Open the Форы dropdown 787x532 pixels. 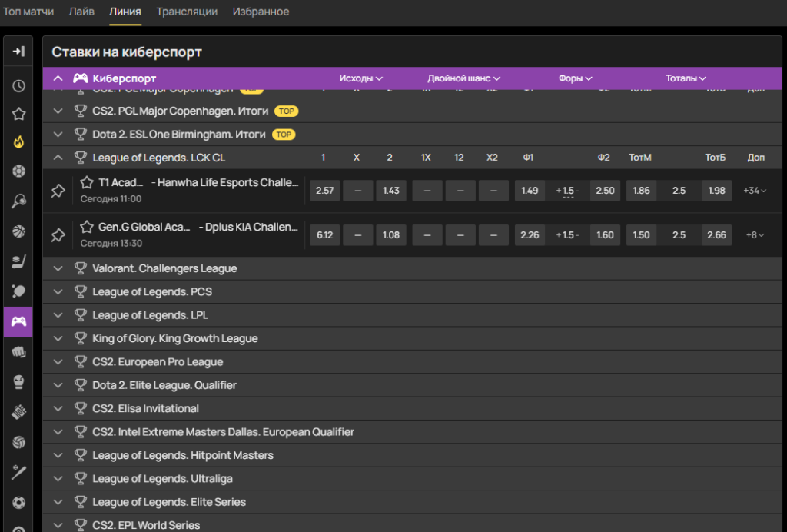point(575,78)
